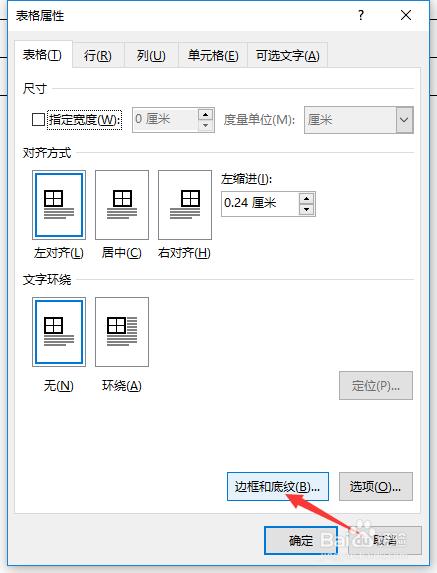Click the width spinner down arrow

tap(205, 125)
